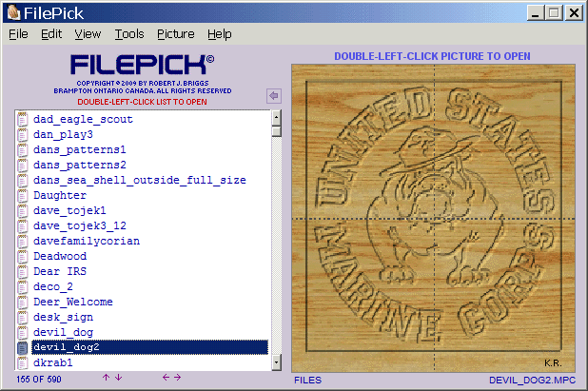Click the purple left-arrow back button
588x391 pixels.
(x=274, y=95)
